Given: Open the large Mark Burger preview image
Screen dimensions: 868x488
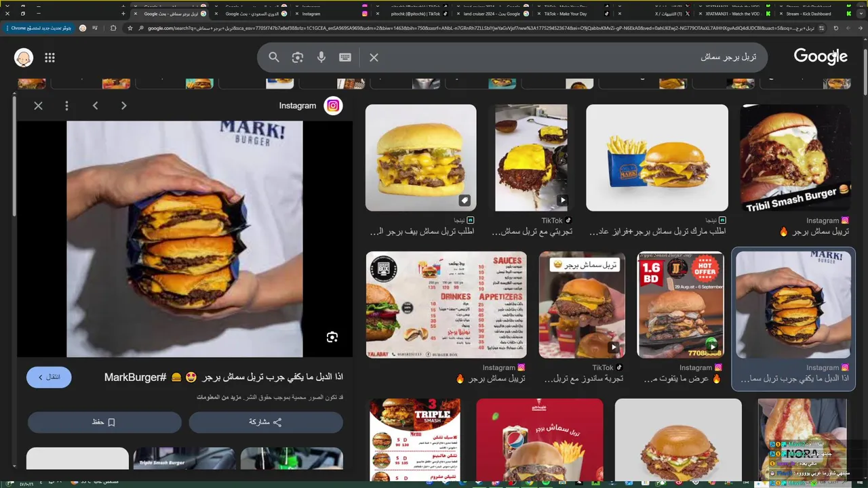Looking at the screenshot, I should [x=184, y=239].
